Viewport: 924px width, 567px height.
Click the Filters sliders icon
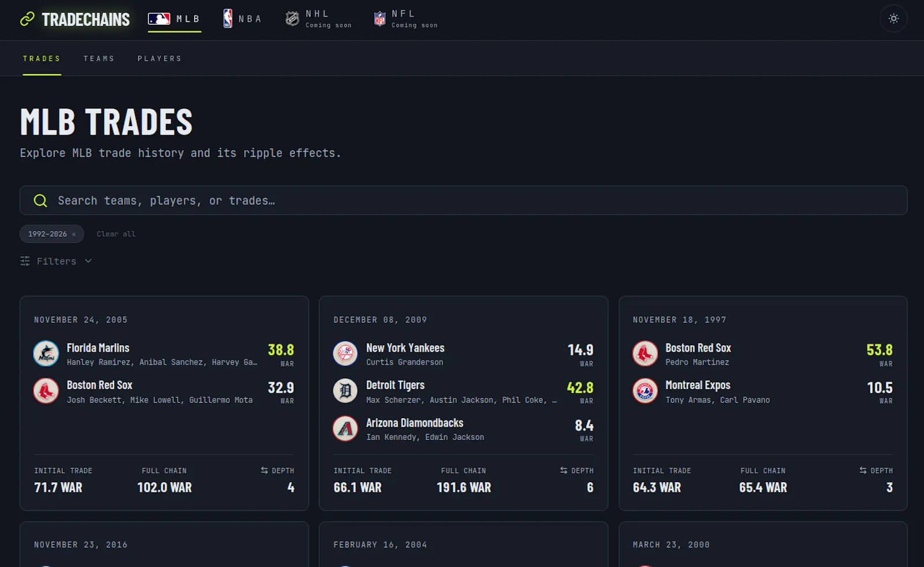click(25, 261)
